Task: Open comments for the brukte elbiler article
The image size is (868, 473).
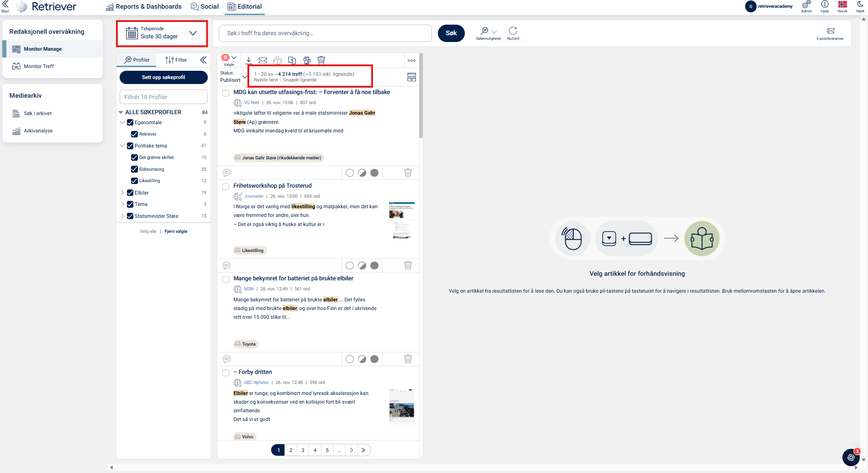Action: [x=227, y=359]
